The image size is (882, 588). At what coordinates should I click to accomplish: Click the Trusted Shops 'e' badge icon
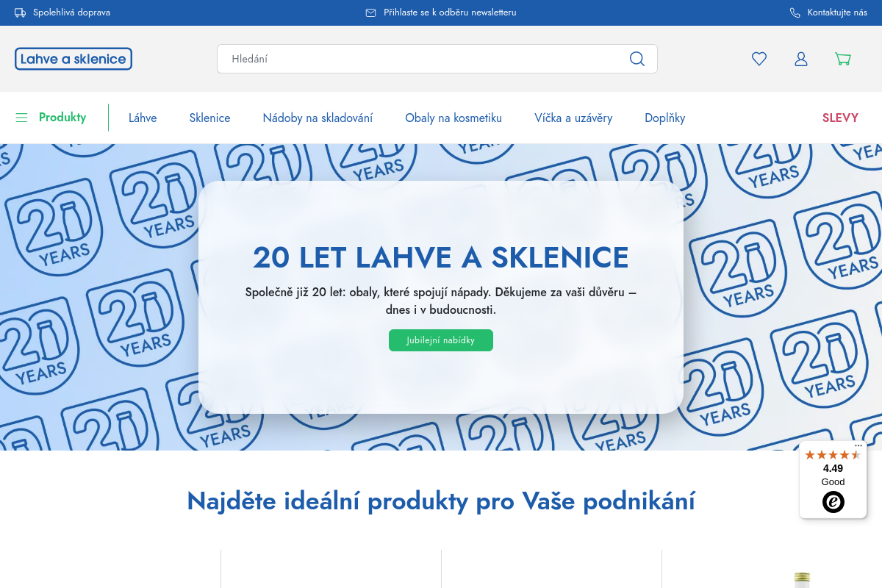[x=833, y=502]
